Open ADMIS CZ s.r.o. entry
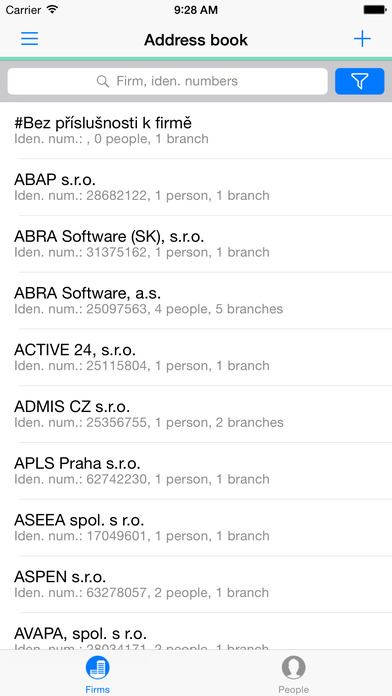The image size is (392, 696). click(196, 415)
